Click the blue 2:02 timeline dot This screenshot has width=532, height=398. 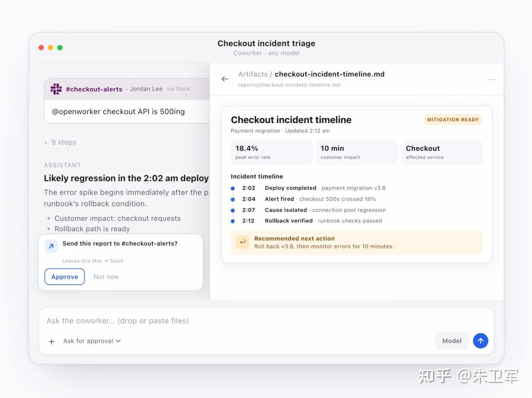pyautogui.click(x=233, y=188)
